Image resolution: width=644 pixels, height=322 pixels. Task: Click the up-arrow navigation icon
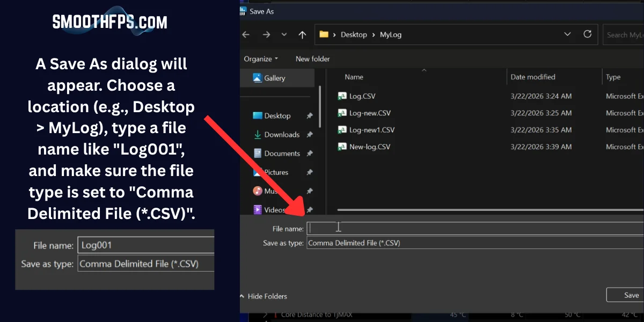coord(302,34)
